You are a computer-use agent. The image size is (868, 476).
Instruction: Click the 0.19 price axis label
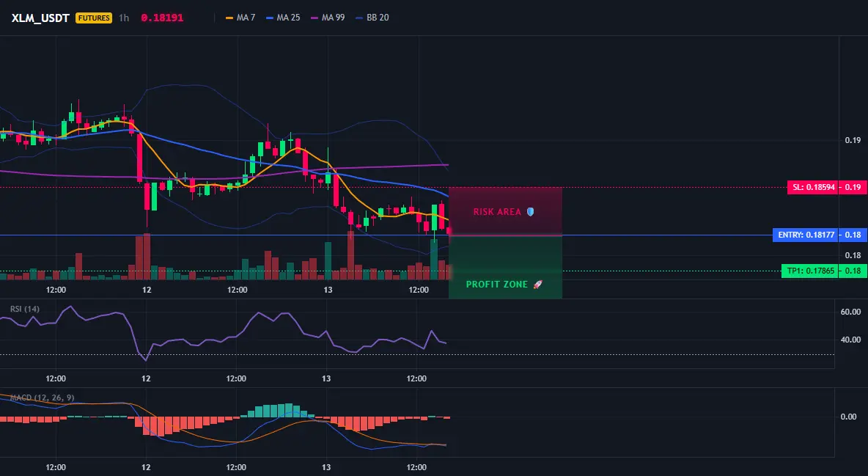click(x=853, y=140)
